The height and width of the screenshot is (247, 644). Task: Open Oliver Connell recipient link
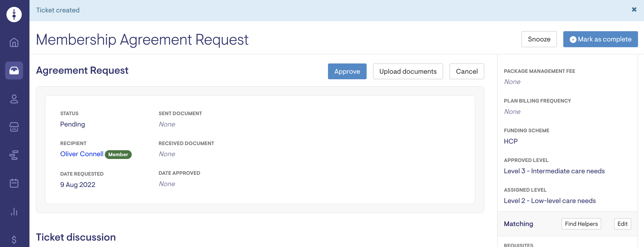pos(82,154)
